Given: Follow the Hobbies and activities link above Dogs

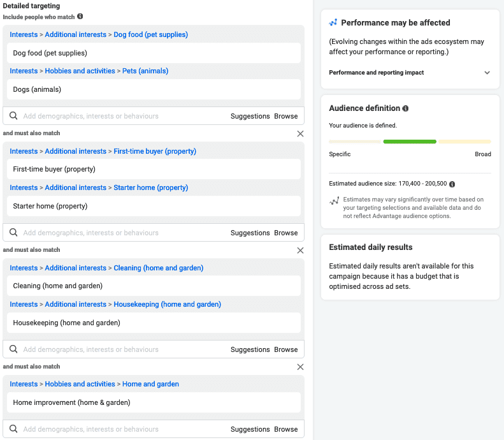Looking at the screenshot, I should click(80, 71).
